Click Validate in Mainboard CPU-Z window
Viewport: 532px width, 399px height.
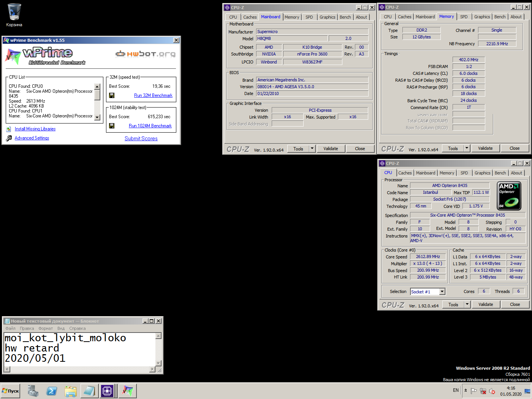tap(331, 149)
